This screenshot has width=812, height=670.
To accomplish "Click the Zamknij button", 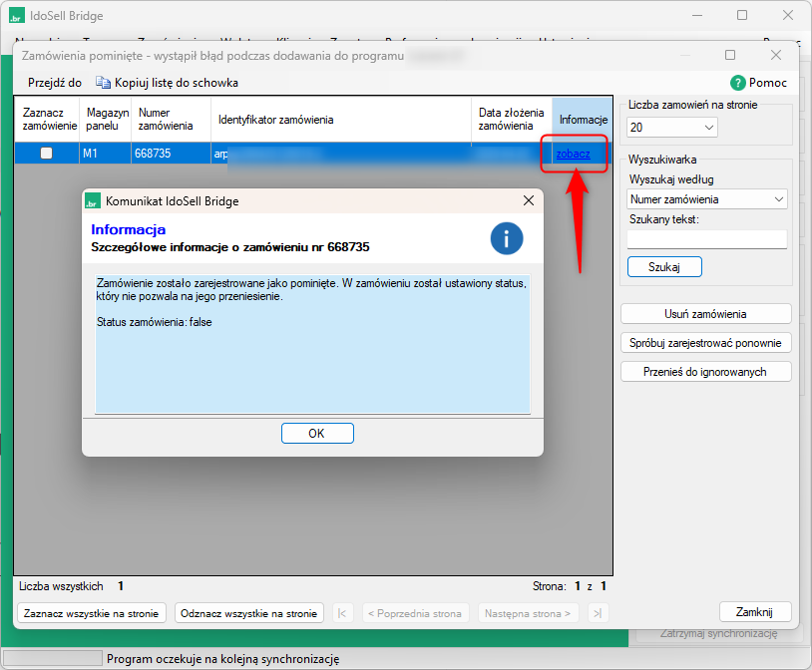I will 755,612.
